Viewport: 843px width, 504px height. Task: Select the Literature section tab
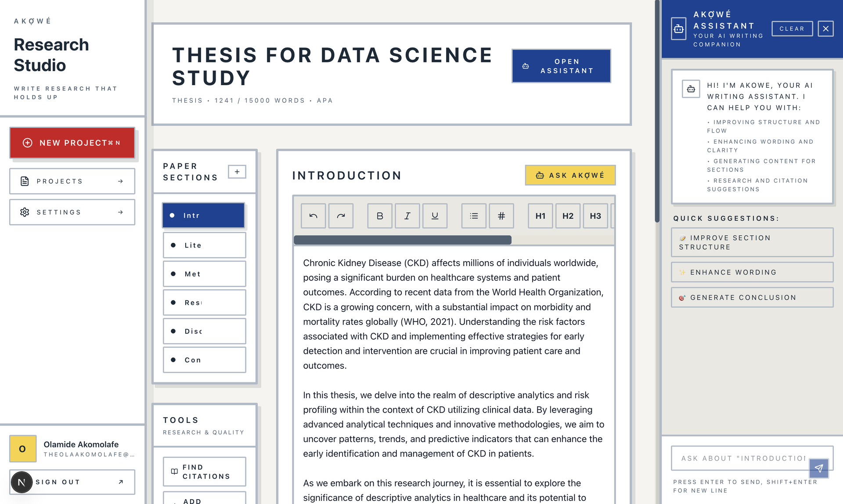pos(204,245)
